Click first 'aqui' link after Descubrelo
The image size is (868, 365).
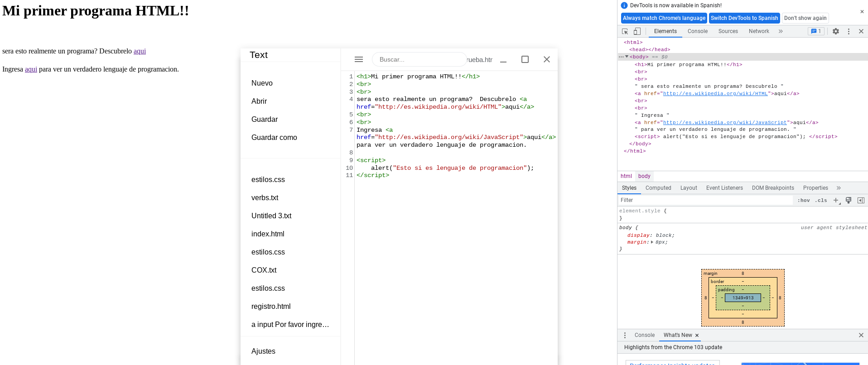140,51
